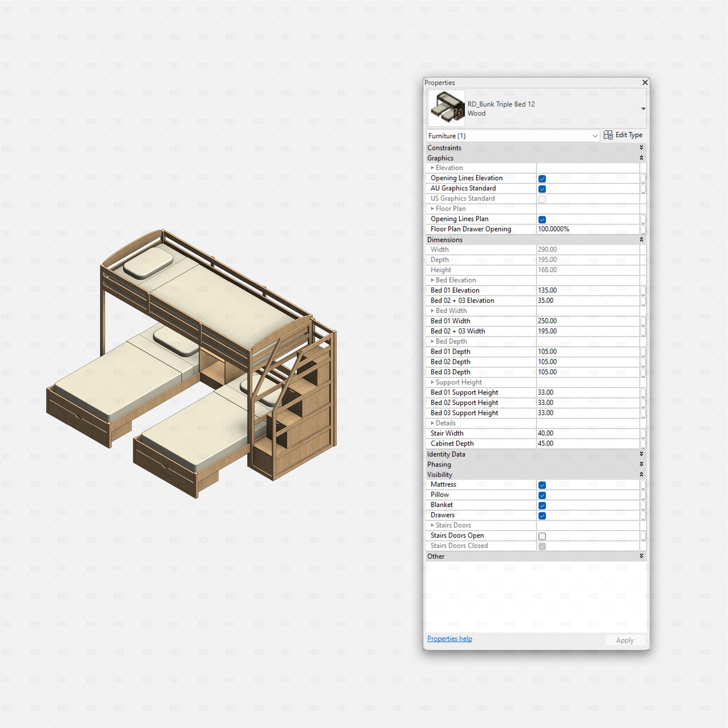Collapse the Graphics section
The width and height of the screenshot is (728, 728).
pos(641,158)
